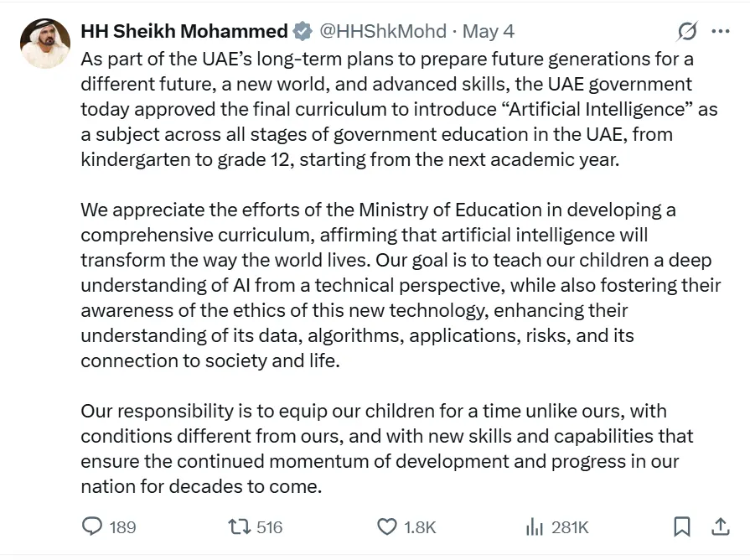Open the Grok explain post icon

(686, 32)
